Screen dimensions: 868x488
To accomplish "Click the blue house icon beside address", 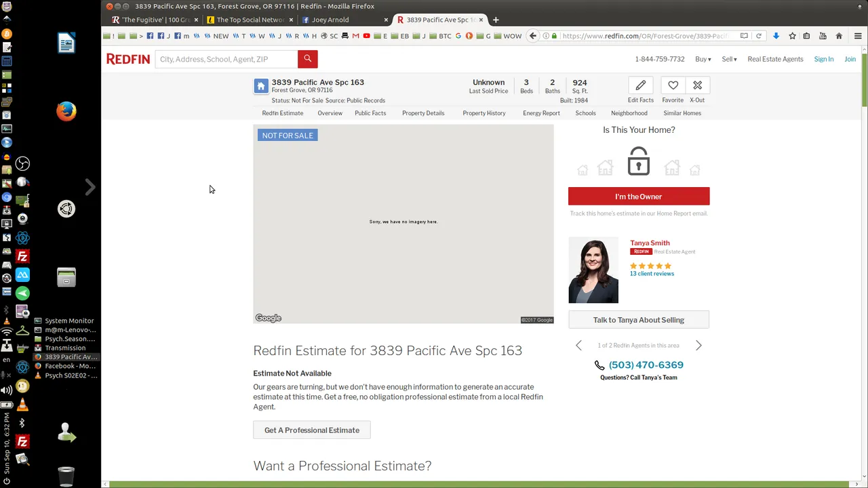I will (261, 86).
